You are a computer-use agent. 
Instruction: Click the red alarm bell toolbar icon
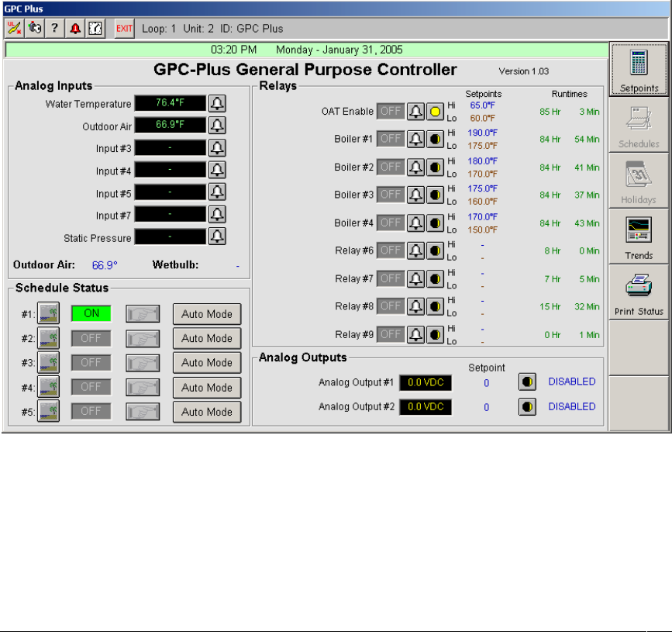75,29
